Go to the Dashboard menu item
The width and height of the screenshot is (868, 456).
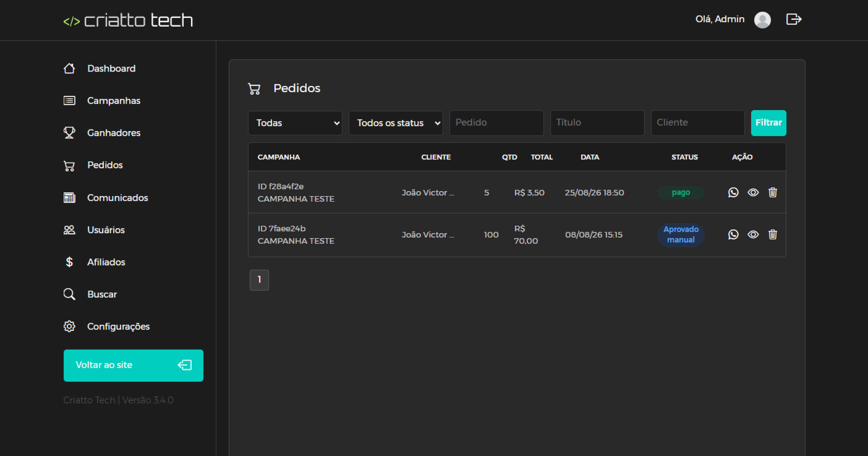(112, 69)
